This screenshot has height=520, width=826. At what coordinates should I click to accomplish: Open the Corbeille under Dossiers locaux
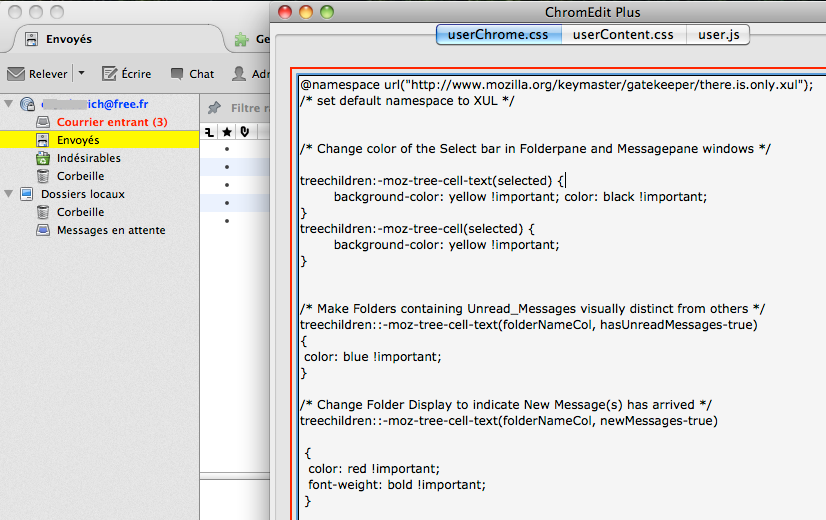pyautogui.click(x=80, y=212)
